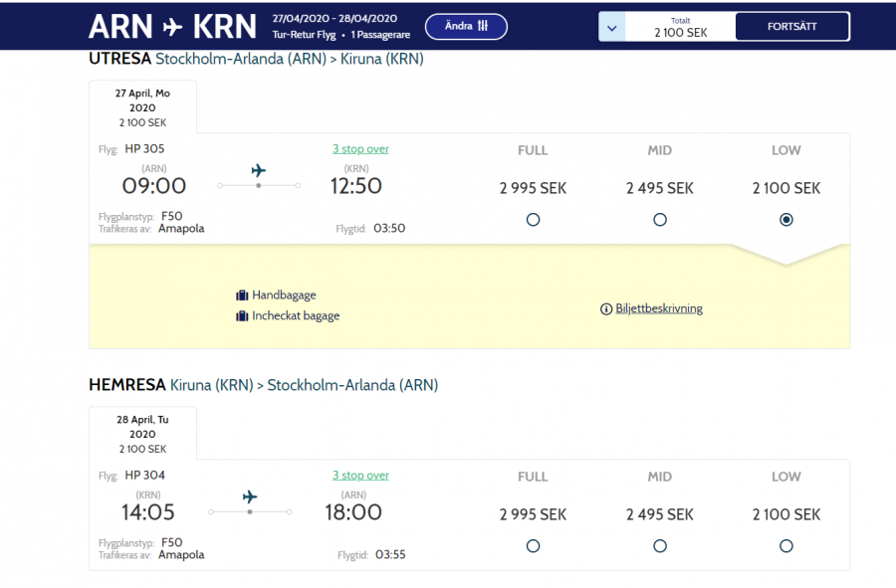The image size is (896, 588).
Task: Choose LOW fare for return flight HP 304
Action: (786, 546)
